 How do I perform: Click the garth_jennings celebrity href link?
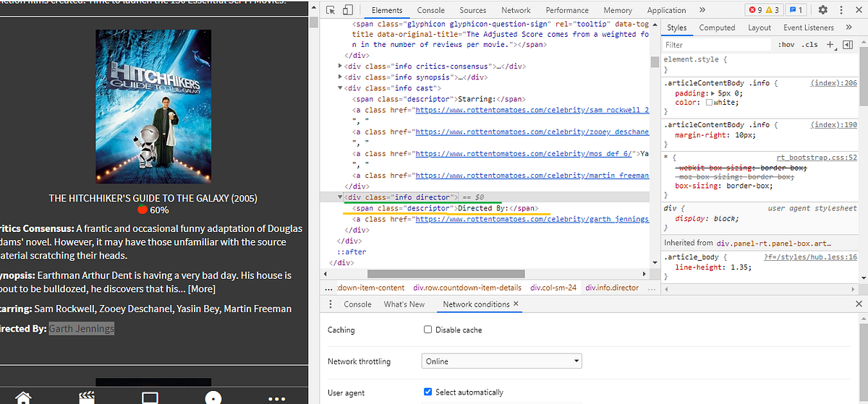pyautogui.click(x=532, y=219)
